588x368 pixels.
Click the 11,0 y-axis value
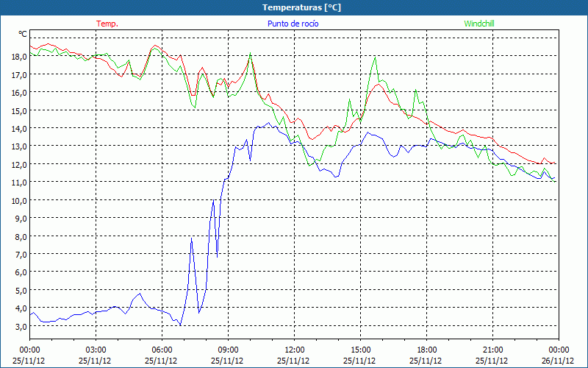pos(20,183)
